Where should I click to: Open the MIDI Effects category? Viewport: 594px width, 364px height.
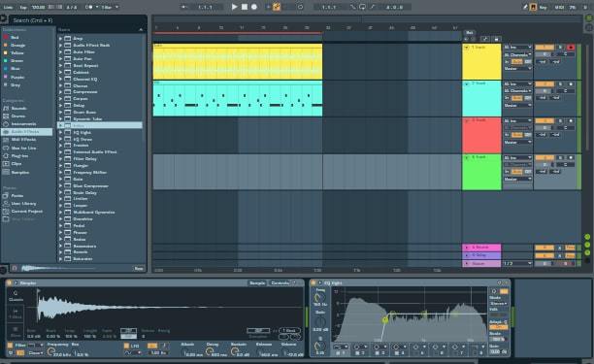point(22,140)
